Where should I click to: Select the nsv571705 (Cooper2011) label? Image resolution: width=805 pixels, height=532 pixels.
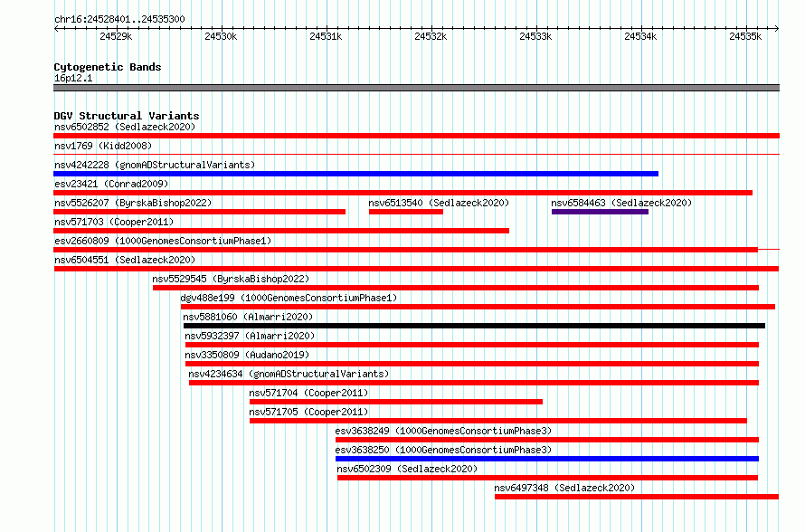pos(308,412)
